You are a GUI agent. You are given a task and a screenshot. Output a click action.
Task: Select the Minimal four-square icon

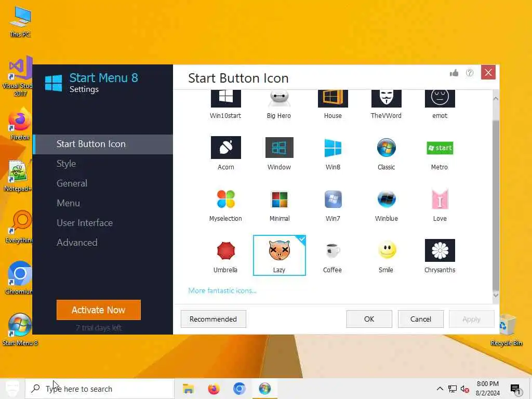(279, 199)
